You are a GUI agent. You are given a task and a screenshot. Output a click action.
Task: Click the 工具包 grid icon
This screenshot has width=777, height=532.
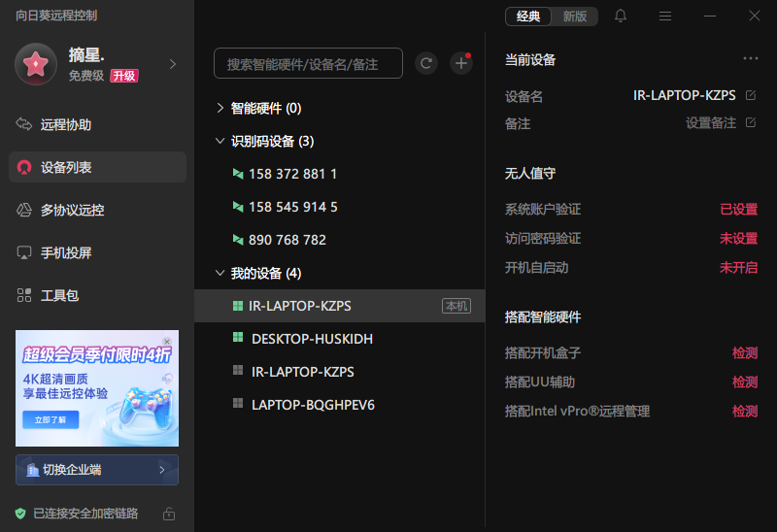(x=23, y=295)
